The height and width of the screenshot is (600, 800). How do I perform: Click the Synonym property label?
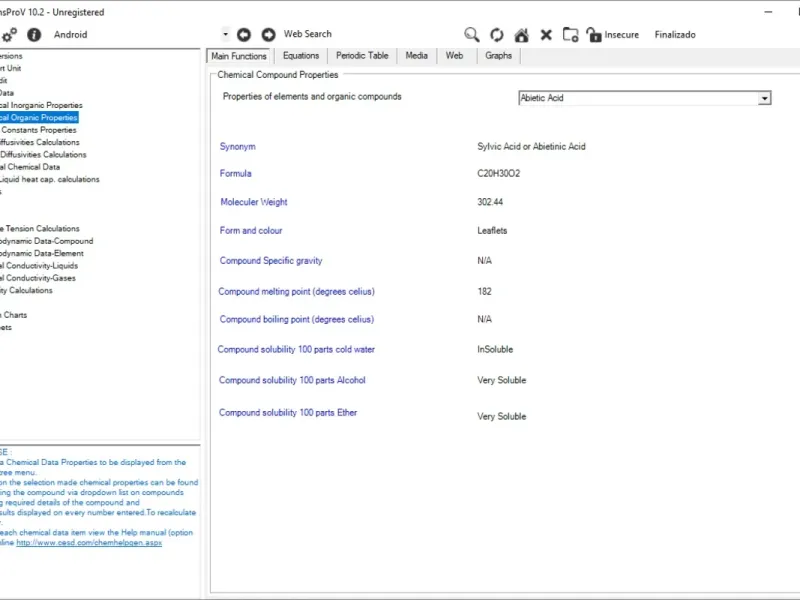pos(237,146)
